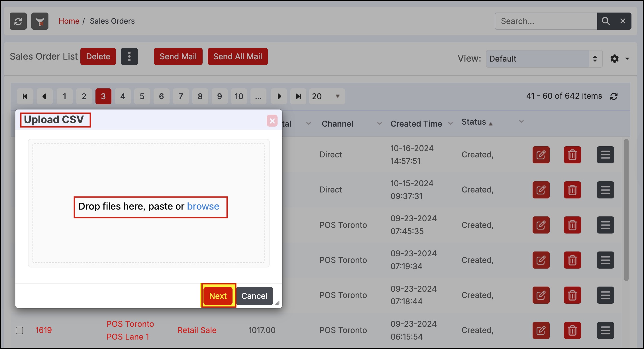Image resolution: width=644 pixels, height=349 pixels.
Task: Click the clear filter funnel icon
Action: click(40, 21)
